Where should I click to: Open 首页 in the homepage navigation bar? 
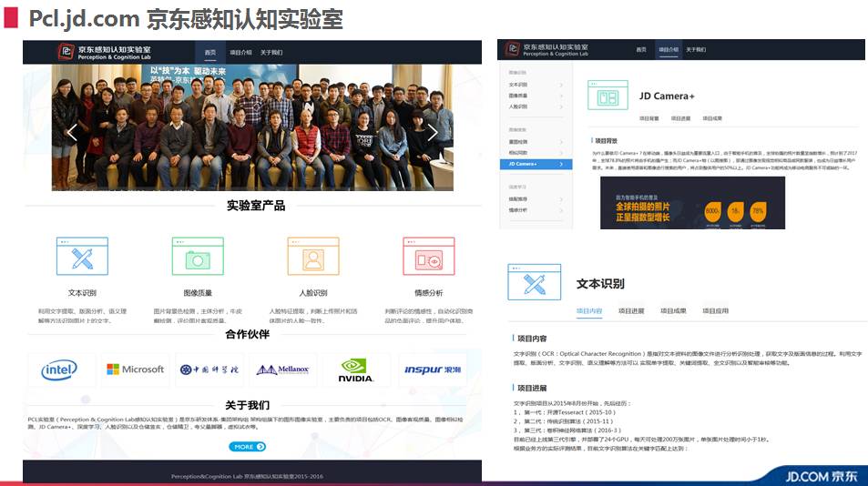[210, 53]
